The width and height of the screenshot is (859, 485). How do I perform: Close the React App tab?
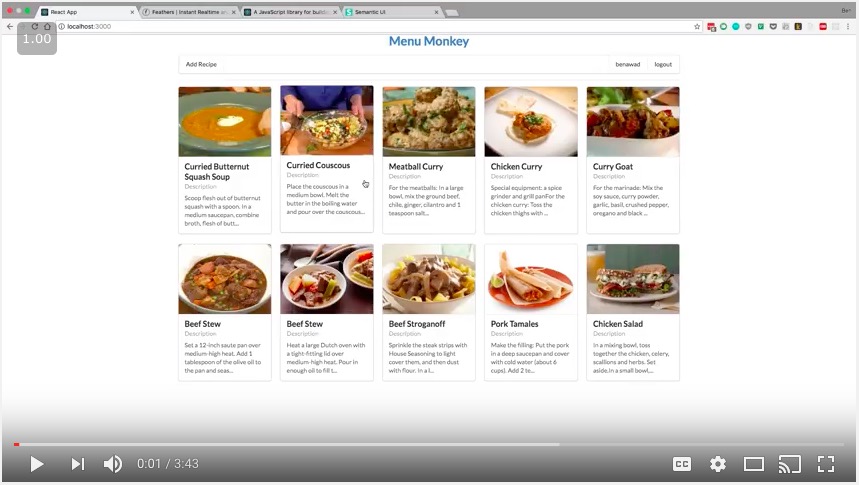tap(132, 12)
